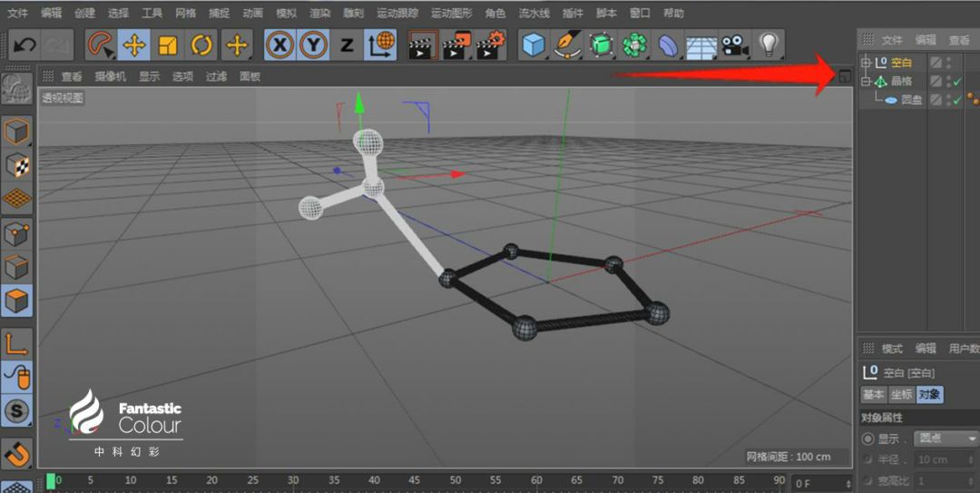This screenshot has width=980, height=493.
Task: Open viewport 摄像机 menu
Action: pos(110,76)
